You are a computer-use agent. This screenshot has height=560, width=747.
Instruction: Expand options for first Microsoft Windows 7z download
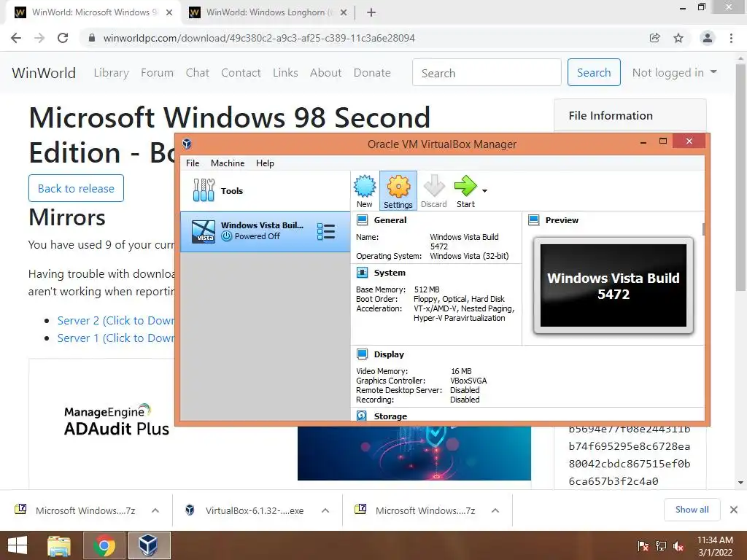(x=155, y=510)
